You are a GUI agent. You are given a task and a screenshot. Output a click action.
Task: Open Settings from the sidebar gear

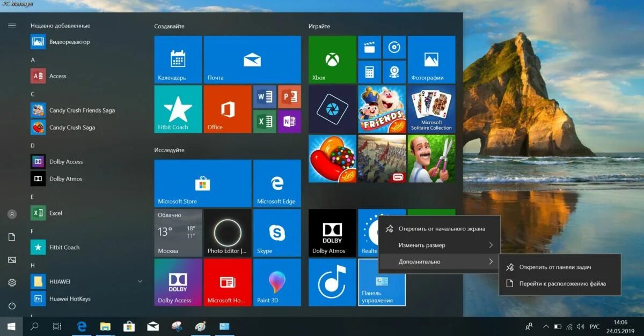pyautogui.click(x=12, y=282)
